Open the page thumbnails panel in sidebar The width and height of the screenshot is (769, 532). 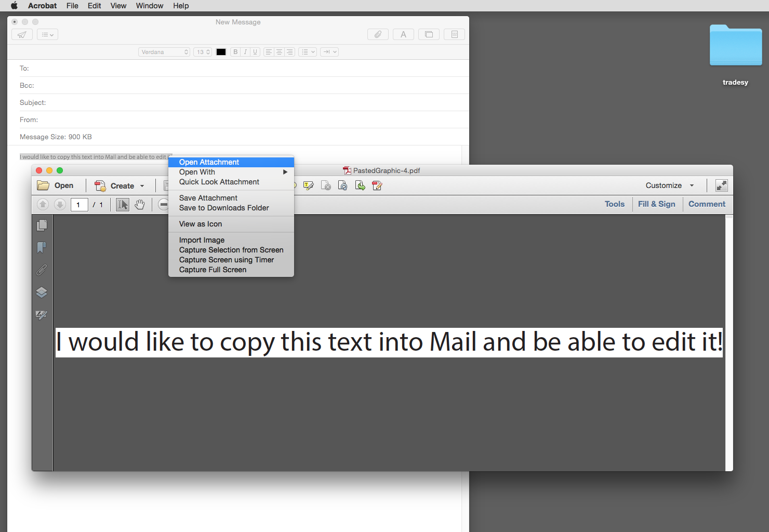pos(42,225)
